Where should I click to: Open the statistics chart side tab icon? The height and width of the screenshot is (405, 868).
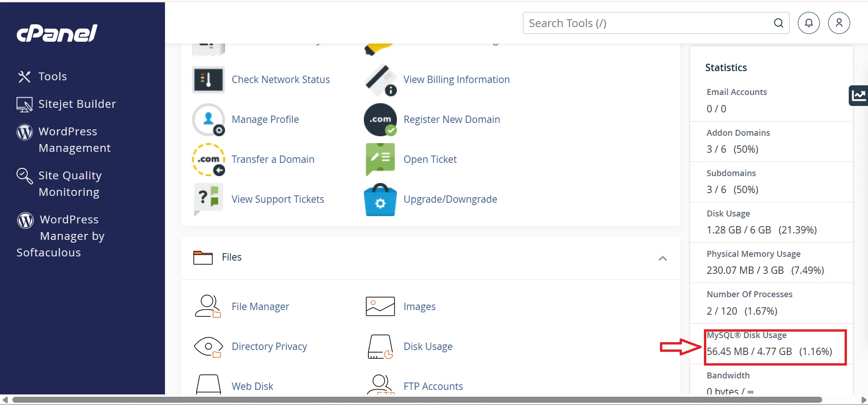(858, 95)
